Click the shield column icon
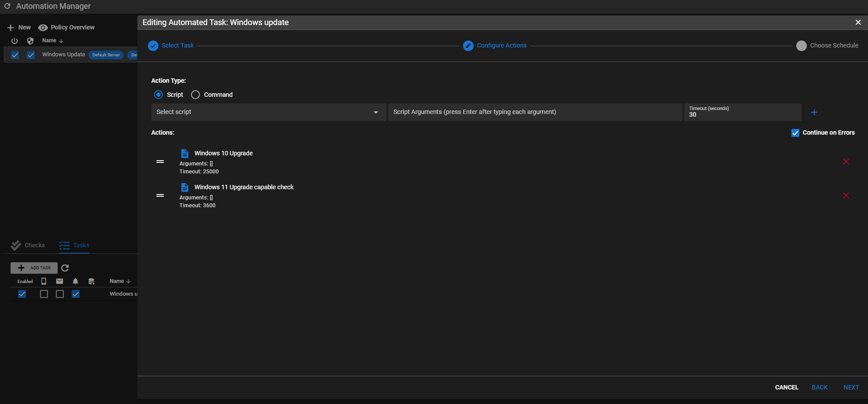This screenshot has width=868, height=404. tap(30, 40)
